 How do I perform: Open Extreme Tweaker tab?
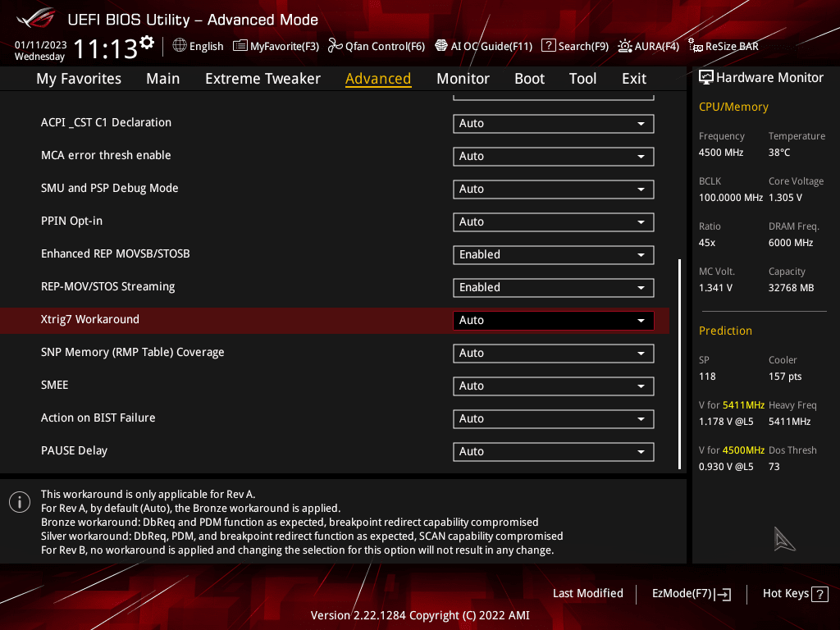[x=262, y=79]
